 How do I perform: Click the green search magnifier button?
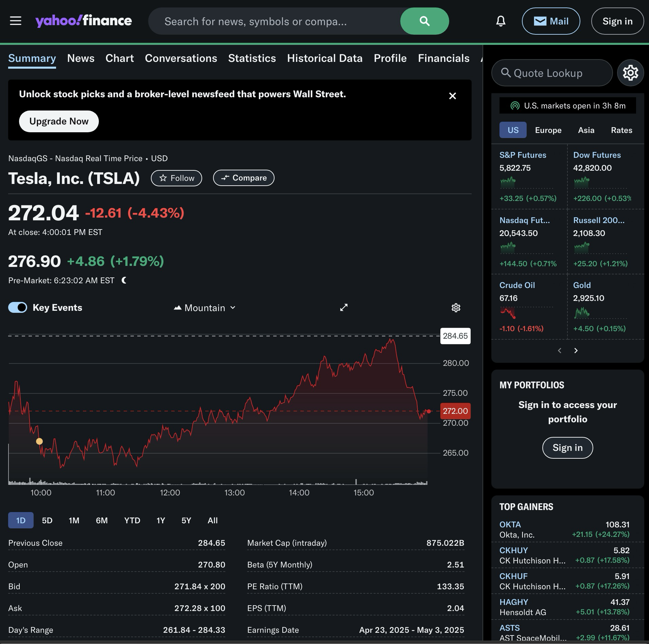tap(424, 21)
